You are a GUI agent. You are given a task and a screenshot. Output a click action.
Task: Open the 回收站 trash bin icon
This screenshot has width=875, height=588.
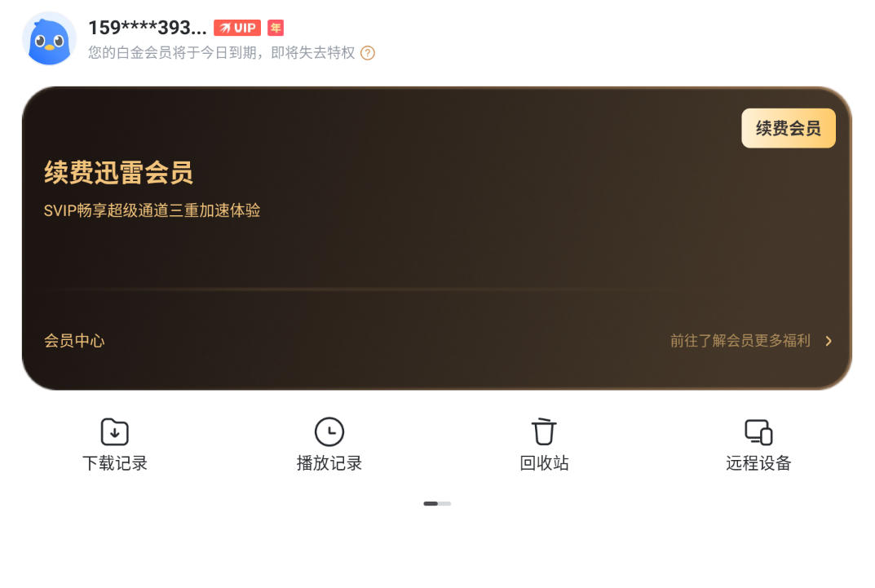[x=544, y=431]
